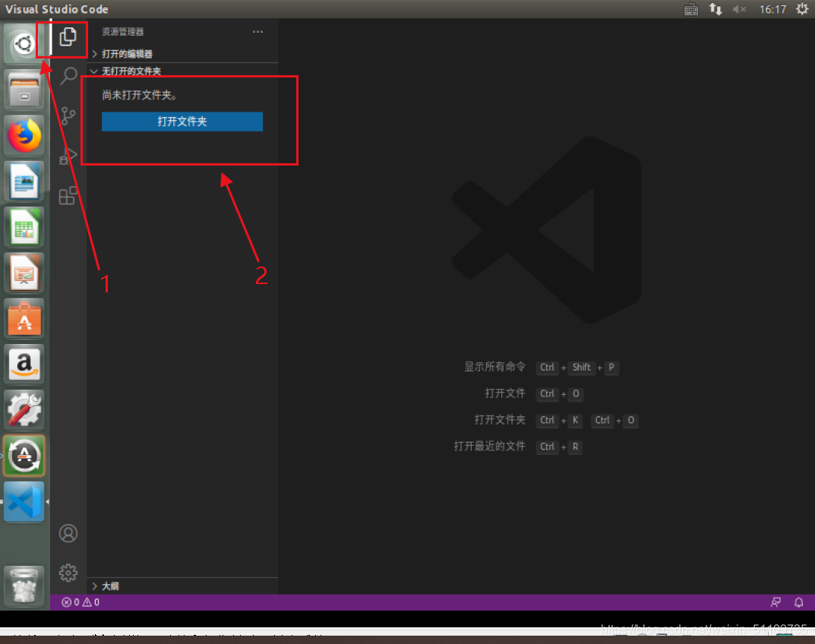Screen dimensions: 815x644
Task: Open the notifications bell in status bar
Action: tap(799, 602)
